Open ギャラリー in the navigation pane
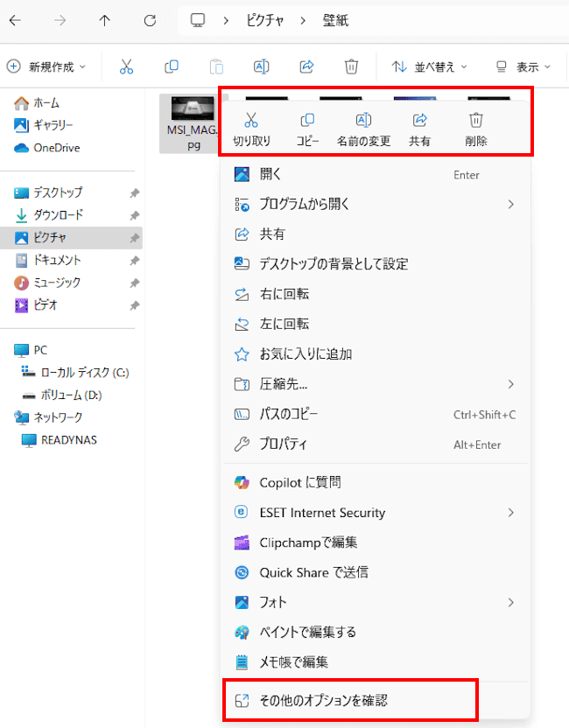The height and width of the screenshot is (728, 569). click(44, 125)
